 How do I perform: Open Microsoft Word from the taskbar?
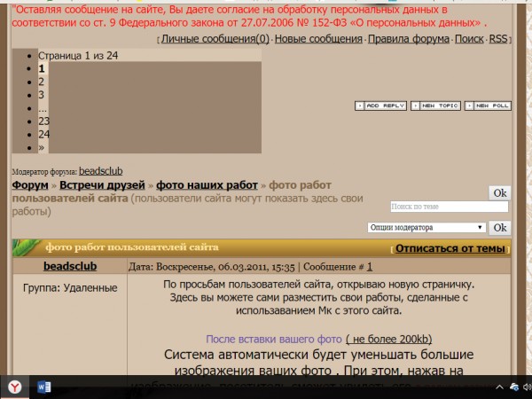tap(43, 387)
